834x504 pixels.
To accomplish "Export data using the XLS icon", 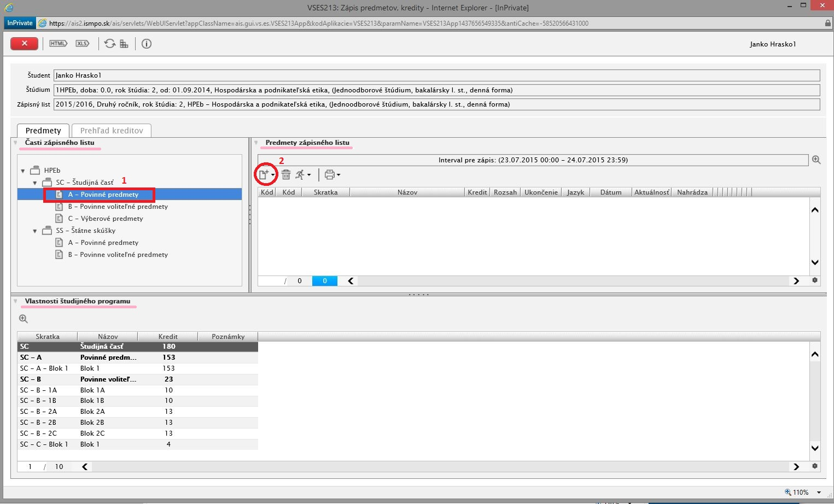I will (x=83, y=44).
